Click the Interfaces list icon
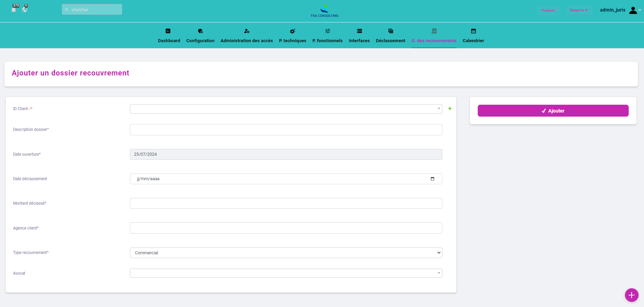This screenshot has height=307, width=644. 359,31
